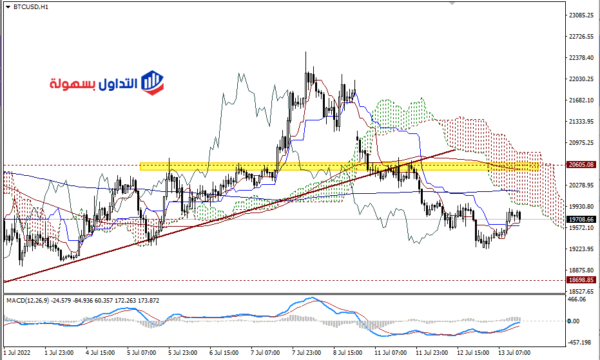Click the 19930.80 price axis value

tap(581, 207)
